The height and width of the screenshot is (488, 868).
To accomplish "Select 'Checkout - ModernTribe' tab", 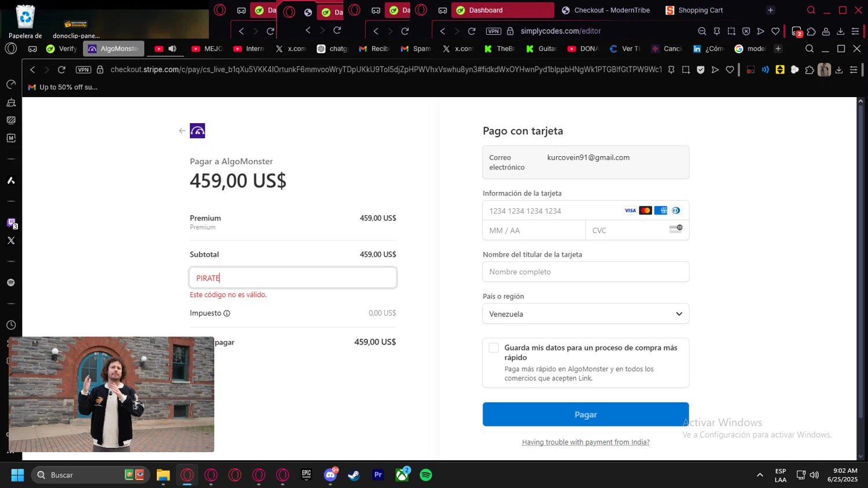I will click(606, 10).
